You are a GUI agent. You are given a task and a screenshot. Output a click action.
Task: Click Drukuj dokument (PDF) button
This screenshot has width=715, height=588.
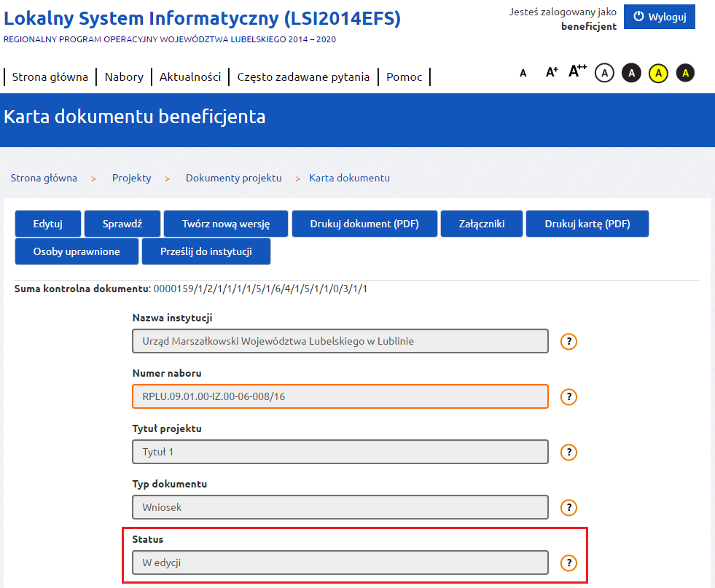coord(364,224)
